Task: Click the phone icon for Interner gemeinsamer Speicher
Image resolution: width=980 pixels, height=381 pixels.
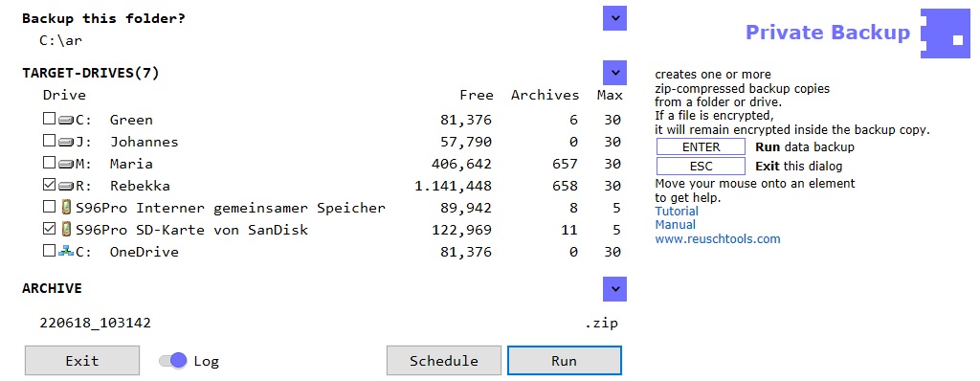Action: (x=67, y=208)
